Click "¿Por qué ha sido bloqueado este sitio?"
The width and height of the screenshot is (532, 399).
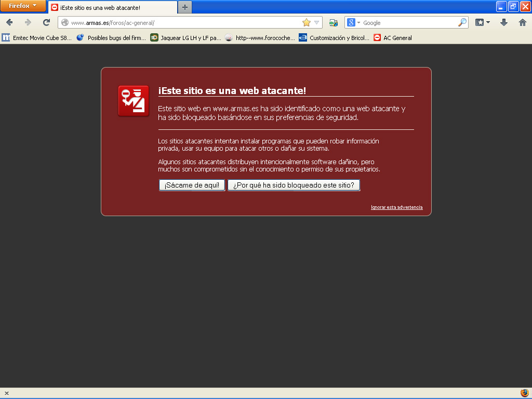(294, 185)
